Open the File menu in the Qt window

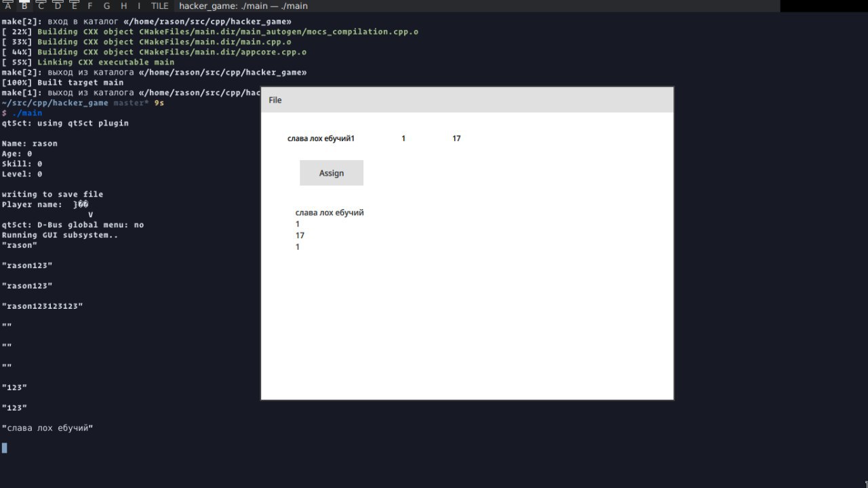pyautogui.click(x=275, y=100)
